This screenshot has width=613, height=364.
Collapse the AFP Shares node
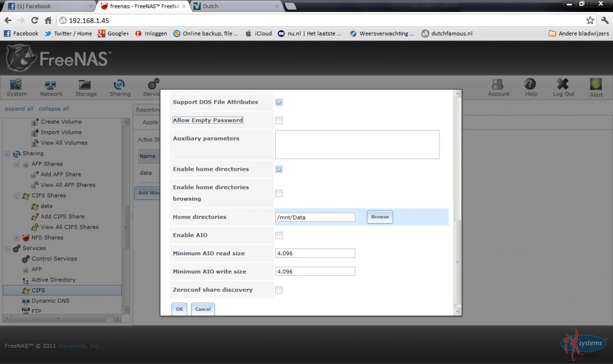pyautogui.click(x=16, y=164)
